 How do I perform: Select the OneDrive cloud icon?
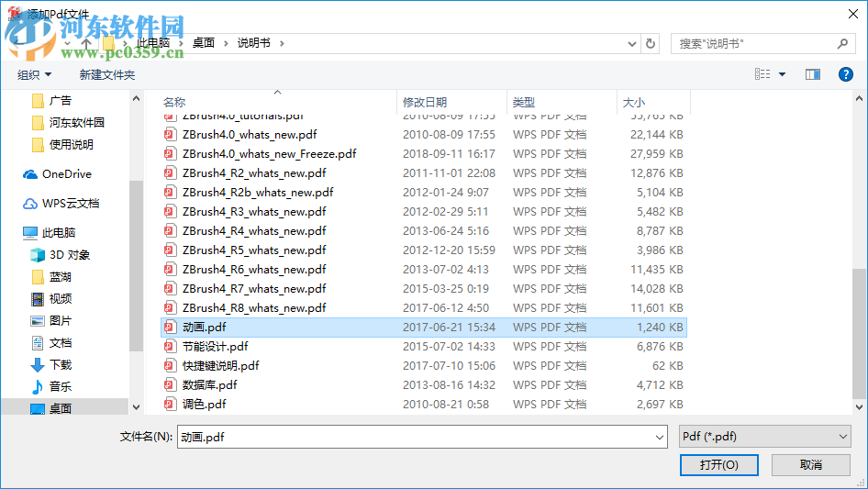30,174
